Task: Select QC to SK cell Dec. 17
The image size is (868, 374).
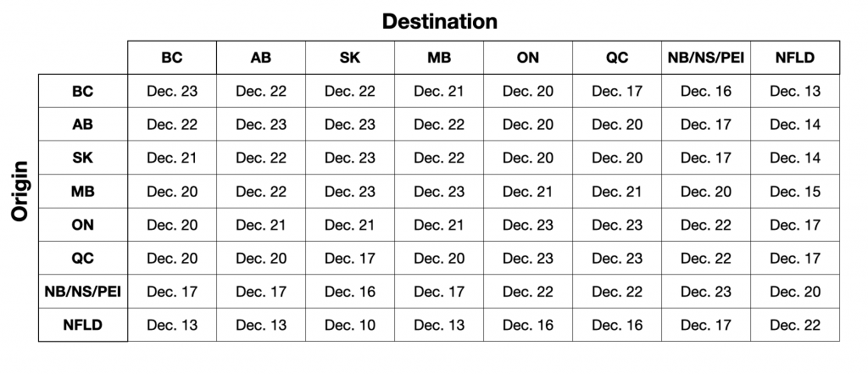Action: (350, 258)
